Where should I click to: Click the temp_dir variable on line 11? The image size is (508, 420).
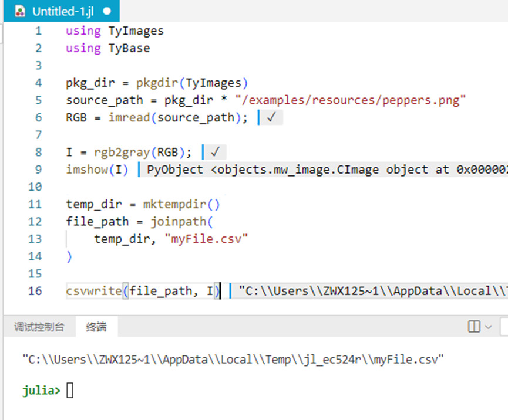(x=94, y=205)
